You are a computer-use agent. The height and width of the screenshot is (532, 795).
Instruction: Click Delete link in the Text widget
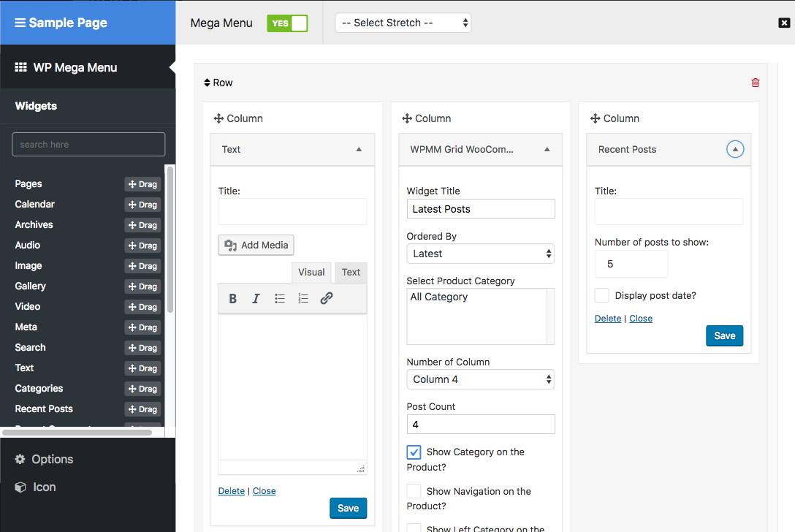(x=231, y=491)
